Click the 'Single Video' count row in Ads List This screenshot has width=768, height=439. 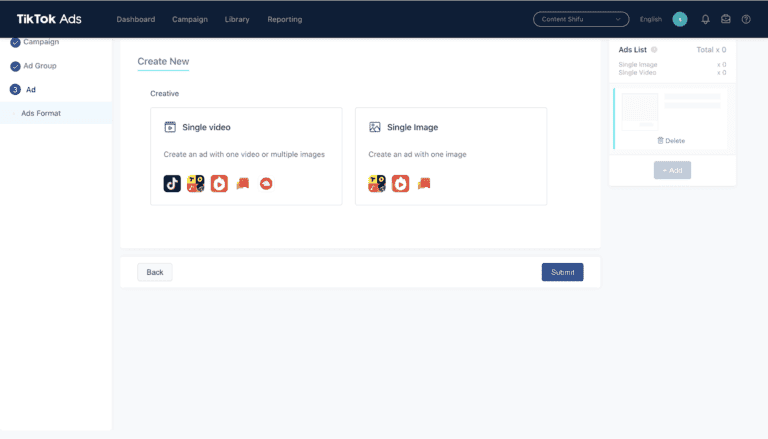pyautogui.click(x=672, y=73)
